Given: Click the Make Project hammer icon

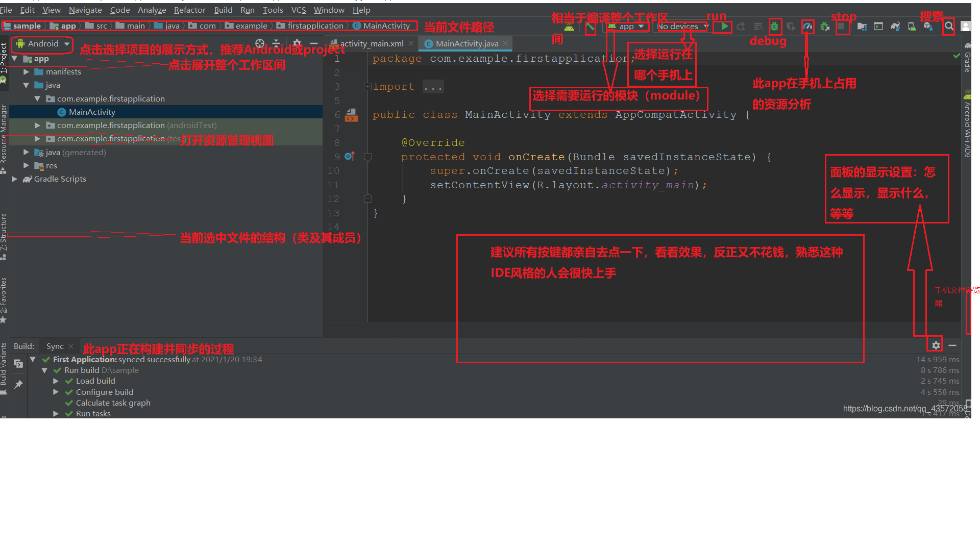Looking at the screenshot, I should tap(590, 27).
